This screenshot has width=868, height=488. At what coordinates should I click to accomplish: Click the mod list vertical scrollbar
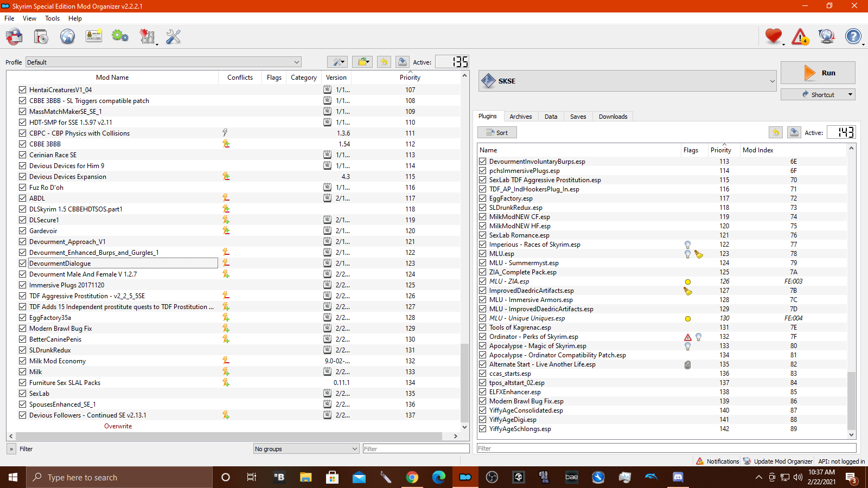[464, 382]
